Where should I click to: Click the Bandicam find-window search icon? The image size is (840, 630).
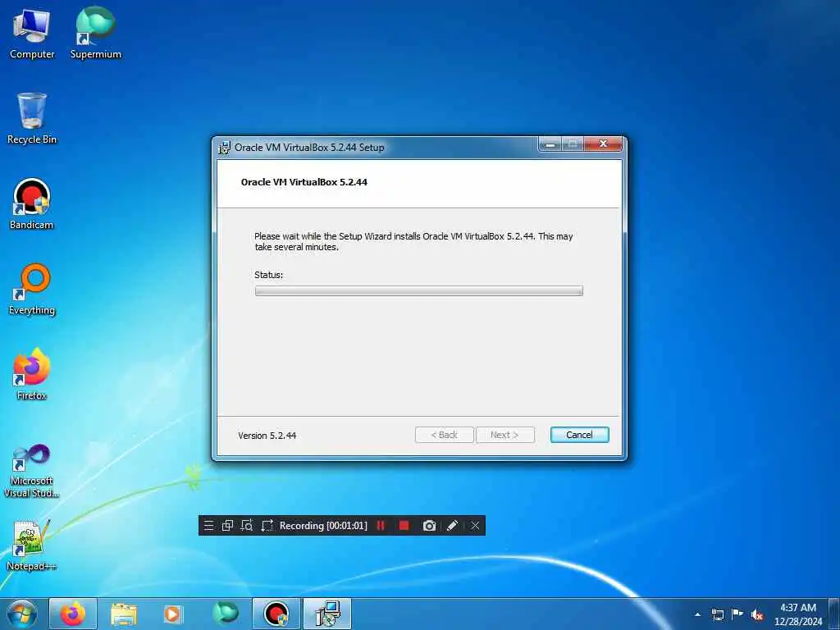[x=246, y=526]
